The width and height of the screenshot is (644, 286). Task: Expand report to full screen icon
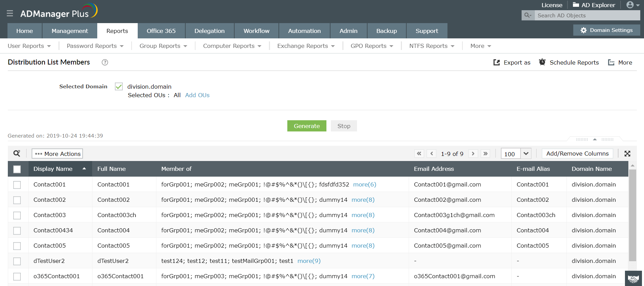[627, 154]
